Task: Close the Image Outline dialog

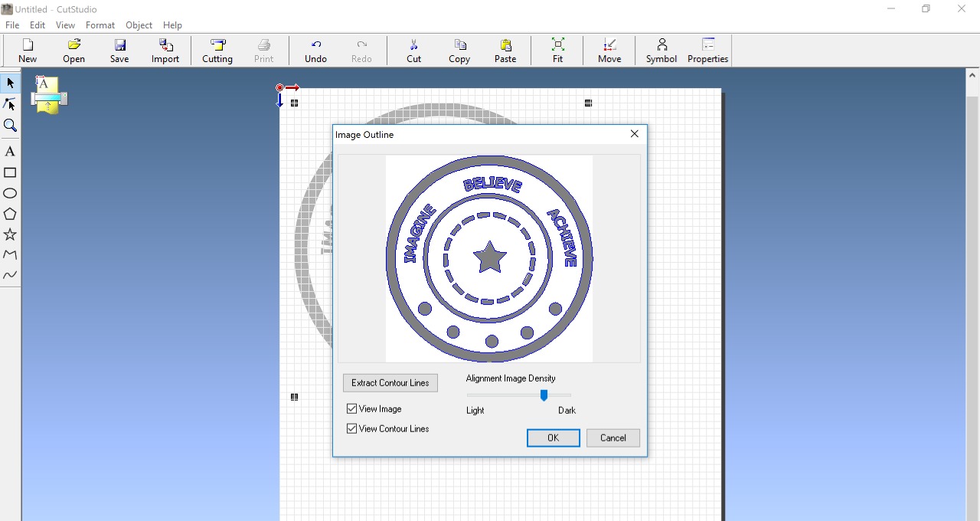Action: (x=634, y=134)
